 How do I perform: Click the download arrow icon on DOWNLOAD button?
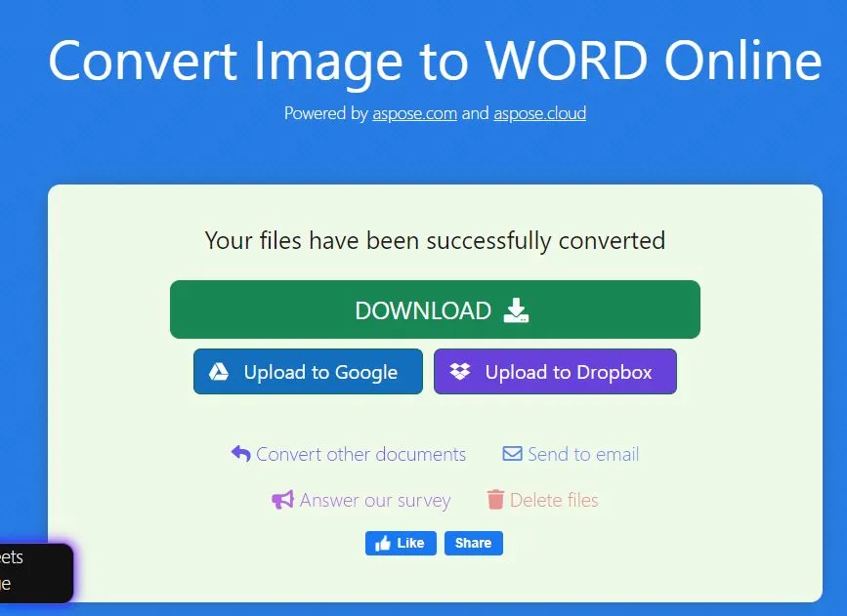[x=515, y=310]
